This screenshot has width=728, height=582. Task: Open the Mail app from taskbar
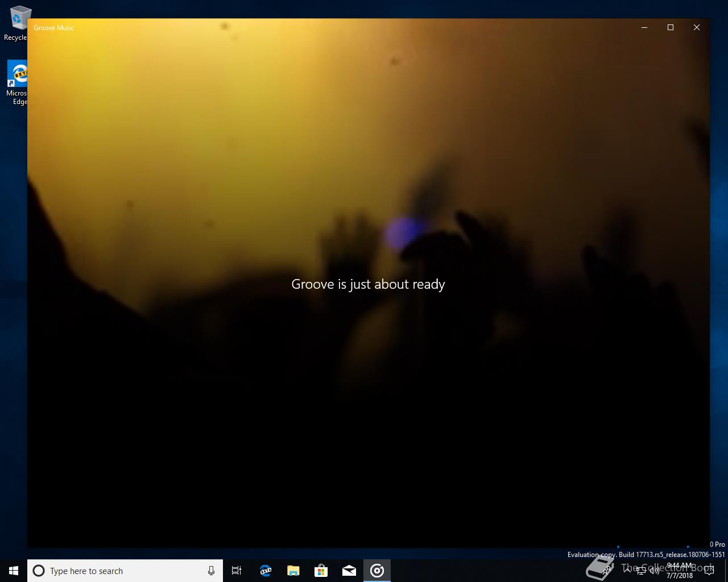coord(349,571)
